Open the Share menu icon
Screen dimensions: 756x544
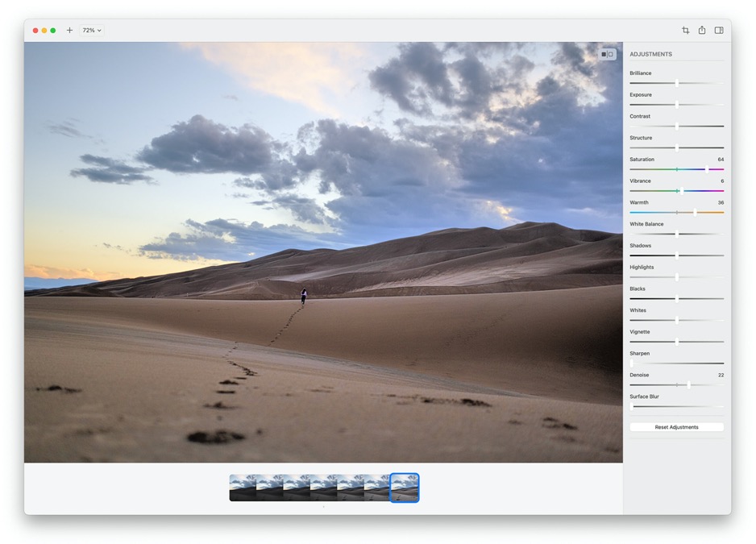point(702,31)
